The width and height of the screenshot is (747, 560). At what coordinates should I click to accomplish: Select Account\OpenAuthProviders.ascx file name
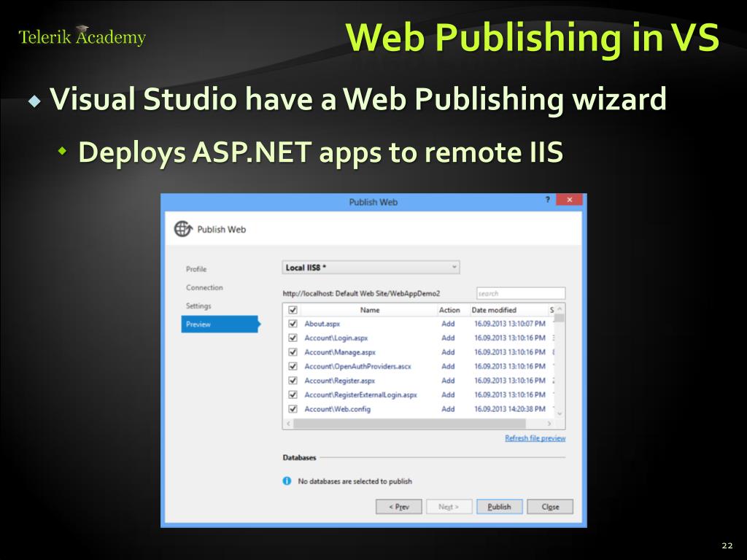pos(357,367)
